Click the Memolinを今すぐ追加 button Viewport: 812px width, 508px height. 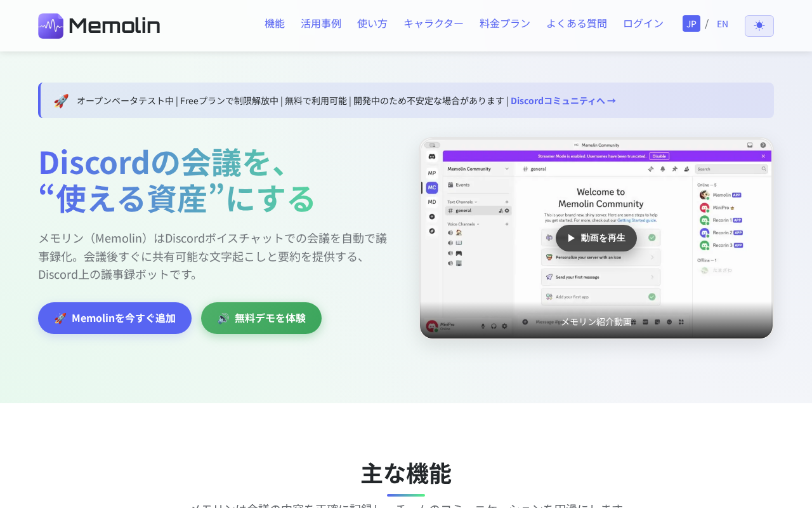click(115, 318)
